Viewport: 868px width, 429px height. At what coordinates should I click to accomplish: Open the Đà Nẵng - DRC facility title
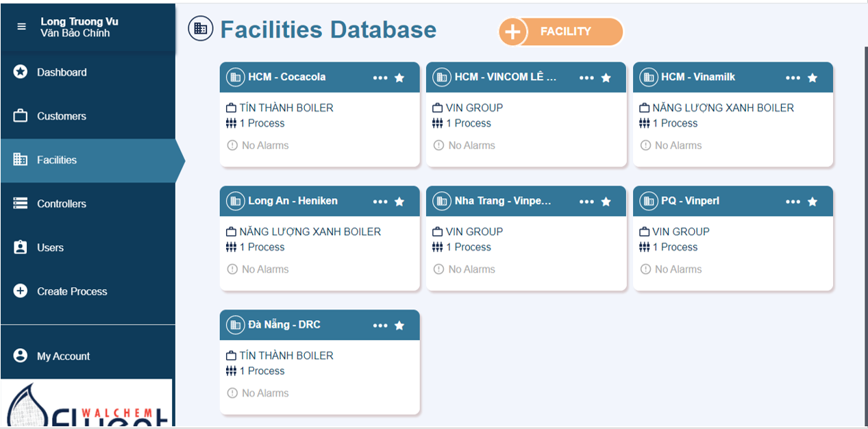tap(284, 325)
